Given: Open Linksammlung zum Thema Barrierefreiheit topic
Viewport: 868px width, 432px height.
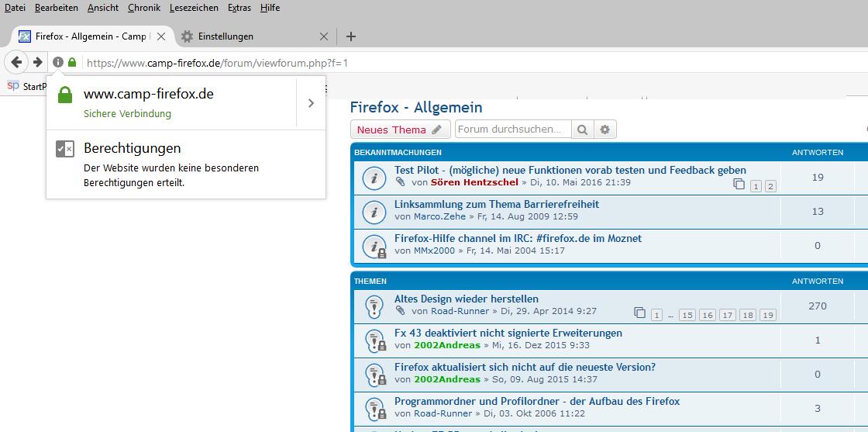Looking at the screenshot, I should tap(497, 205).
